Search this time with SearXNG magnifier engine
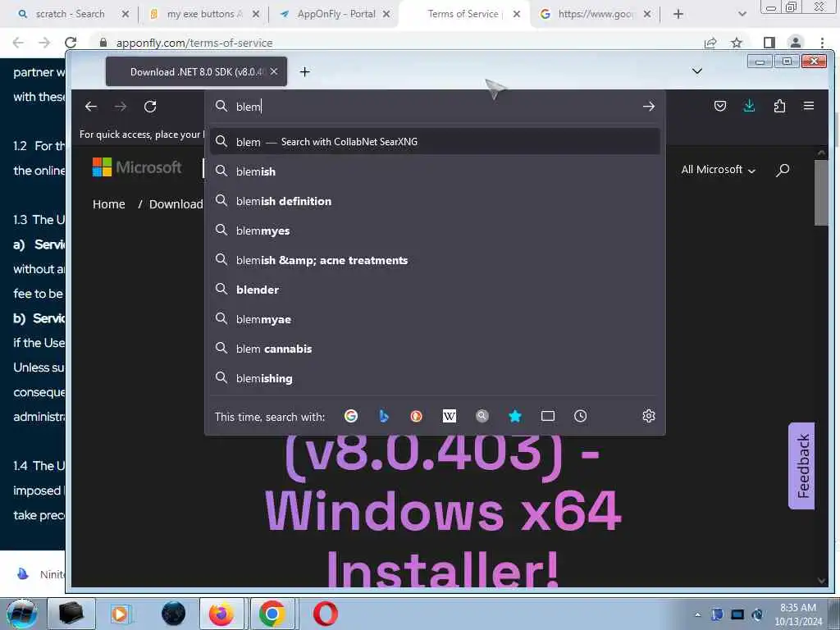The image size is (840, 630). point(482,416)
